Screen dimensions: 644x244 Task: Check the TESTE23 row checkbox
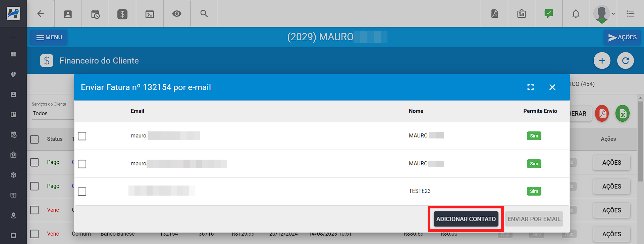82,192
